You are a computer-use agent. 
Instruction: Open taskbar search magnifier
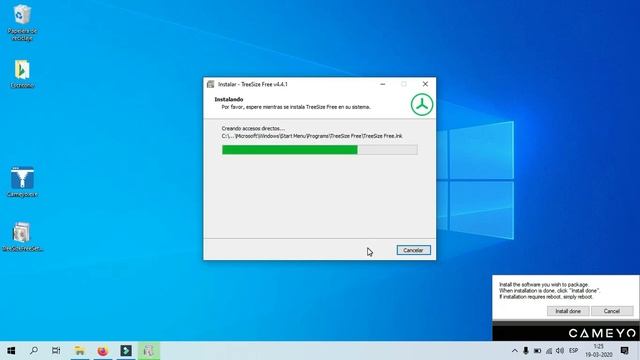34,351
